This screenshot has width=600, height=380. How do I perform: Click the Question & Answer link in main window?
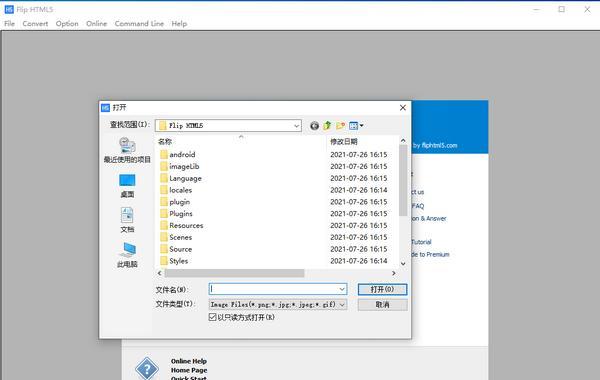[x=429, y=219]
